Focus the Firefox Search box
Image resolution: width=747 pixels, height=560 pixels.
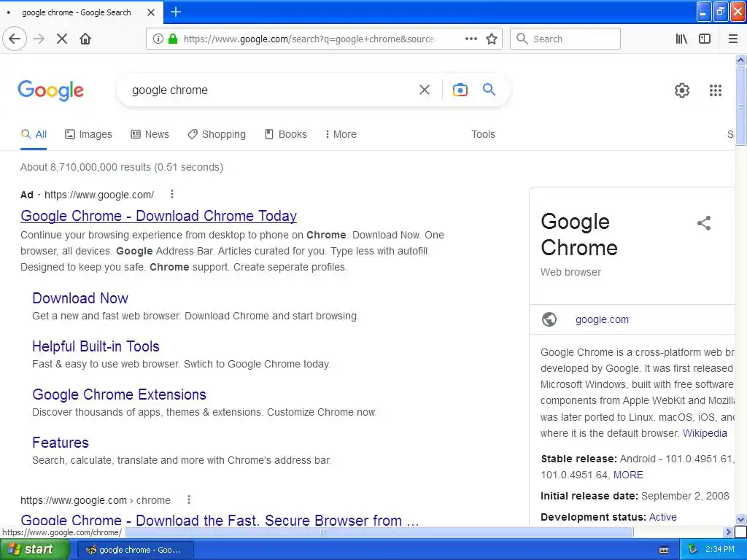(565, 39)
